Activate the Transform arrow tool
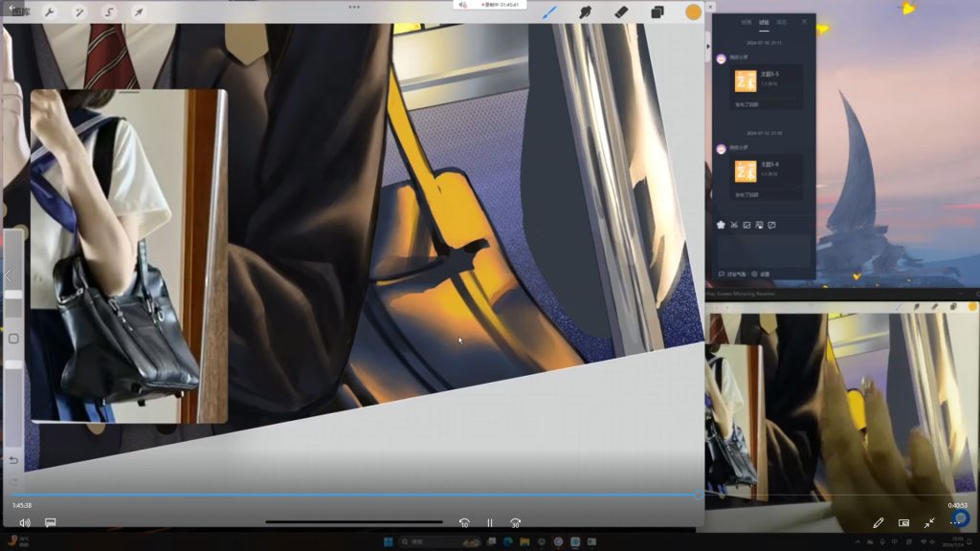This screenshot has height=551, width=980. coord(138,12)
